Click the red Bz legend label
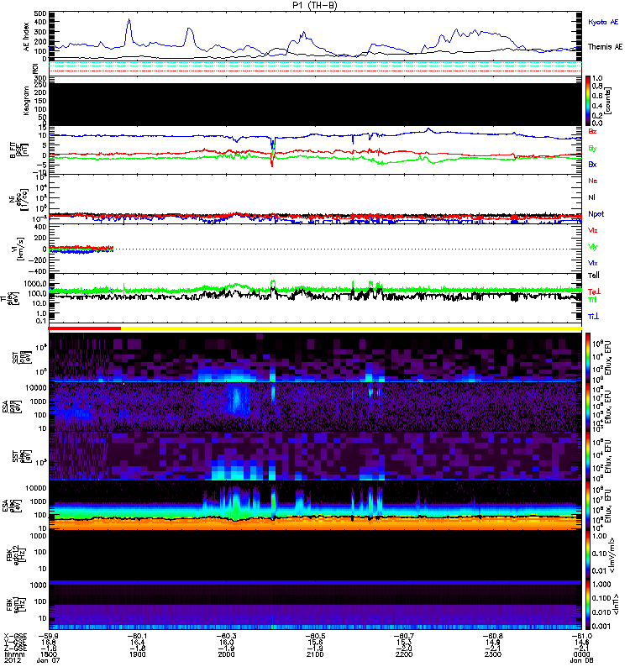This screenshot has height=672, width=630. (593, 132)
